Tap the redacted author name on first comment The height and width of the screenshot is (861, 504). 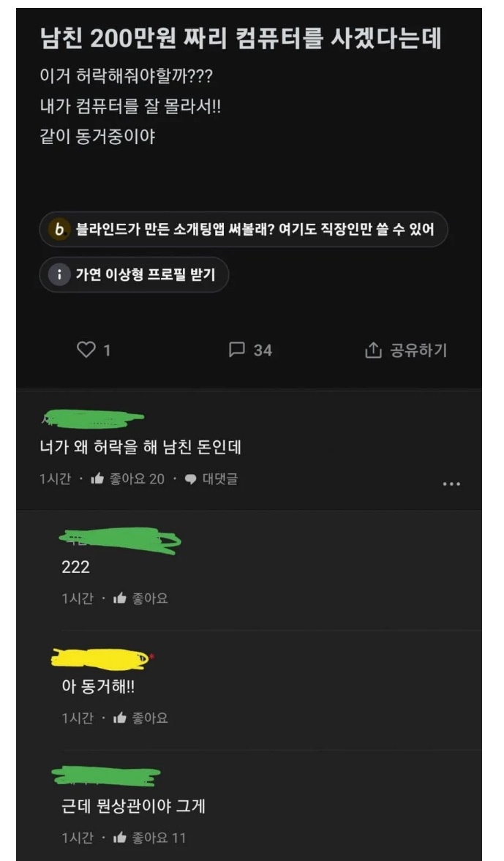[92, 419]
